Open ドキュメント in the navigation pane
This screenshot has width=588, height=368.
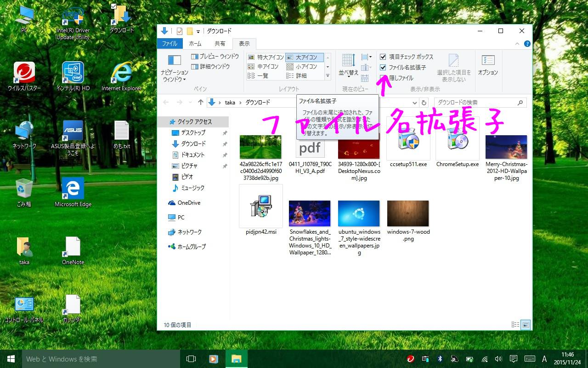(193, 155)
